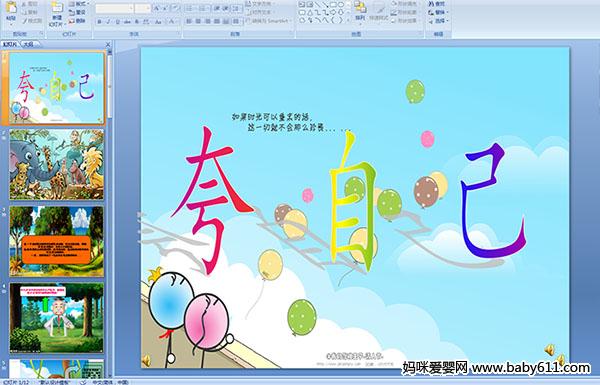Toggle bold formatting button
Screen dimensions: 600x385
(x=99, y=22)
